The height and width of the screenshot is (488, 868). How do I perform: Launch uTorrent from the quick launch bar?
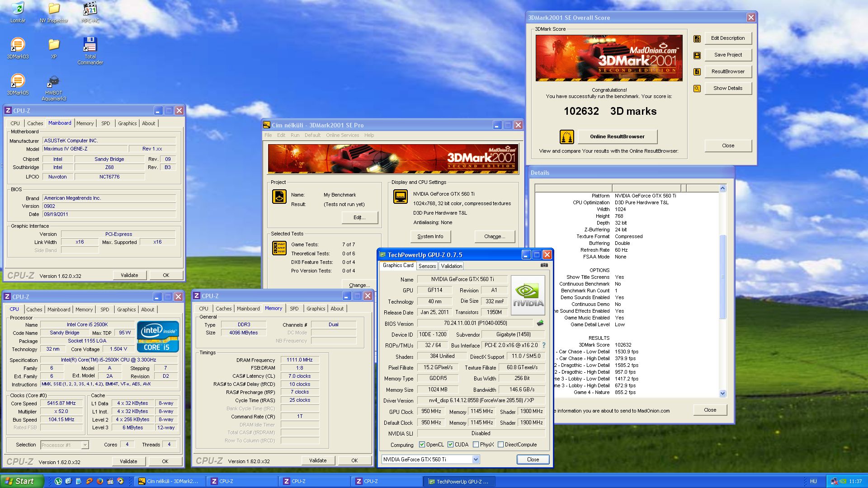(x=58, y=481)
